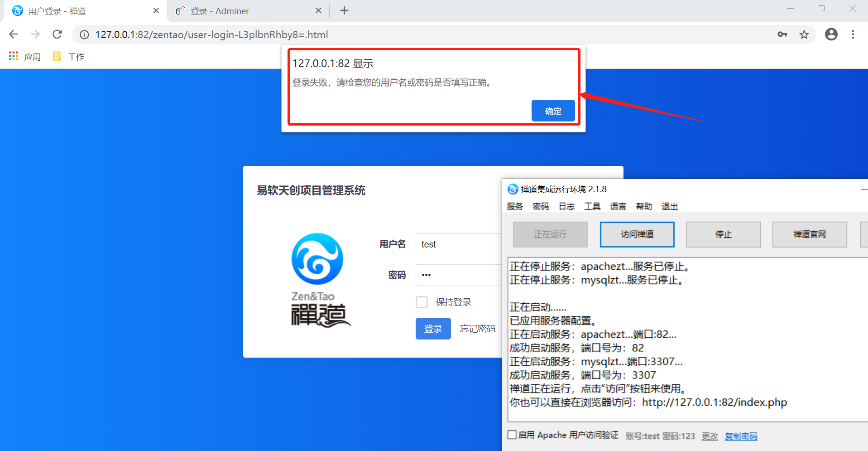Open the 帮助 menu
868x451 pixels.
tap(644, 207)
